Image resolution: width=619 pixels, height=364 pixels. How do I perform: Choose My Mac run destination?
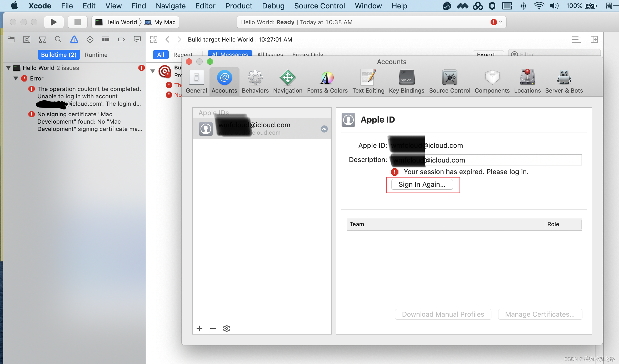161,22
